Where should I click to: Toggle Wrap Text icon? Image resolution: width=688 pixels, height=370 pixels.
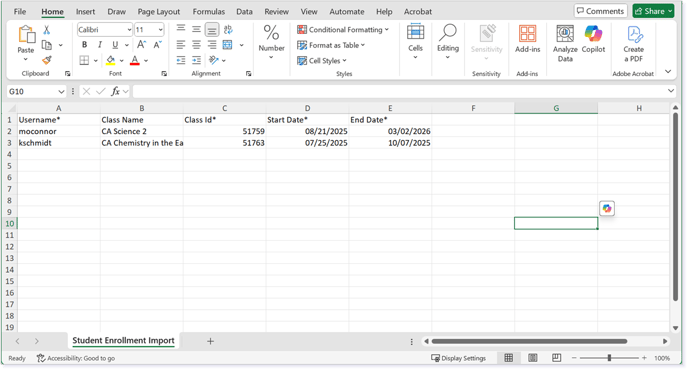click(x=228, y=29)
